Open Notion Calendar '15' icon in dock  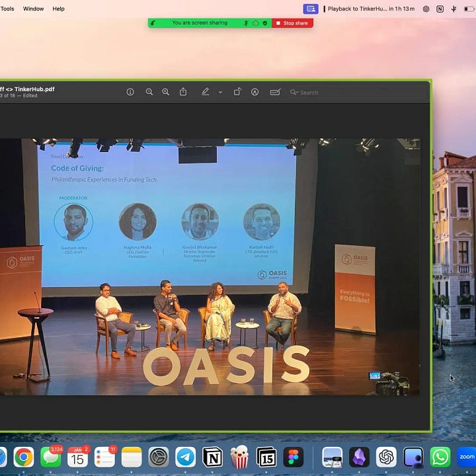[x=266, y=457]
